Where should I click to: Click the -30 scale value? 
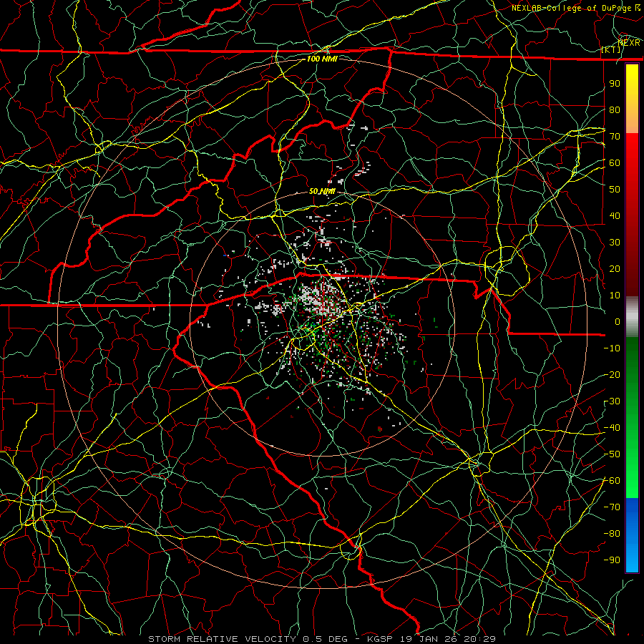(x=612, y=401)
